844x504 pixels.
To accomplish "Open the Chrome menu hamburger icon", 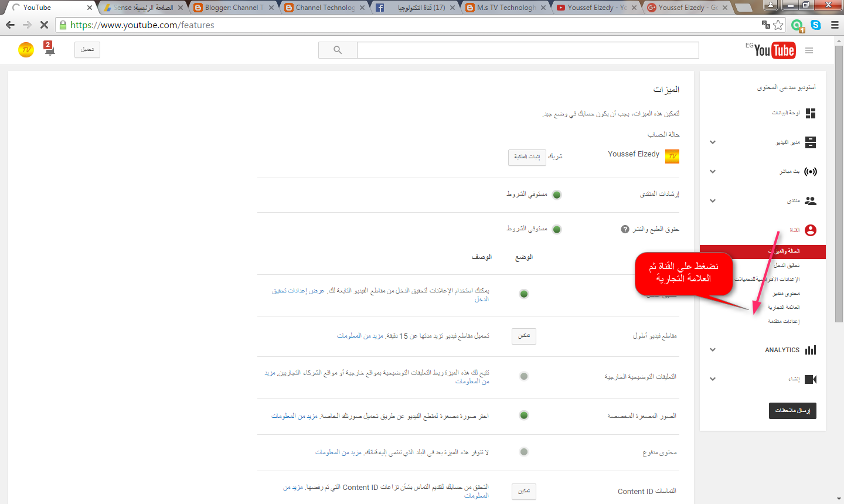I will (x=835, y=25).
